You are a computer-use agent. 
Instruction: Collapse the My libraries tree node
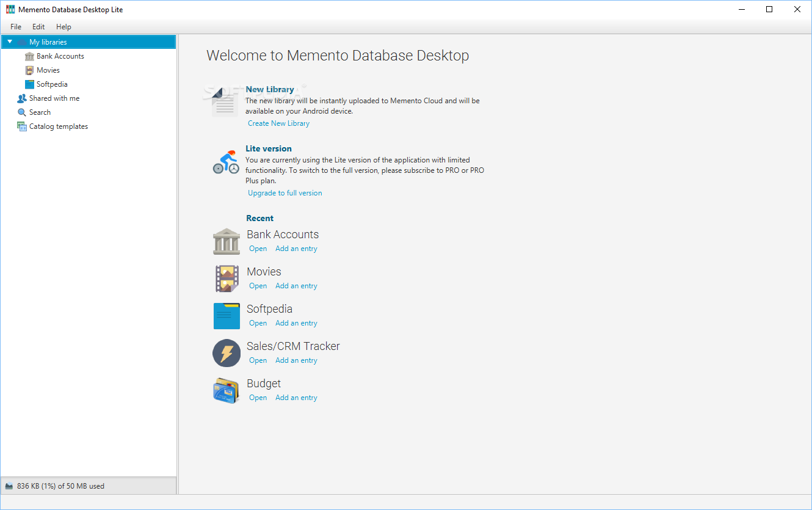pyautogui.click(x=10, y=42)
